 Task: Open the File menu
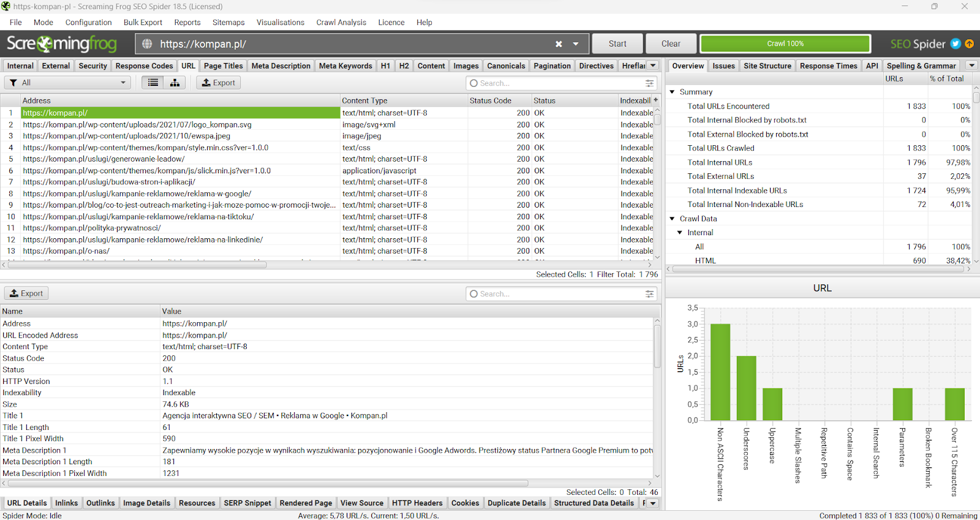click(16, 22)
